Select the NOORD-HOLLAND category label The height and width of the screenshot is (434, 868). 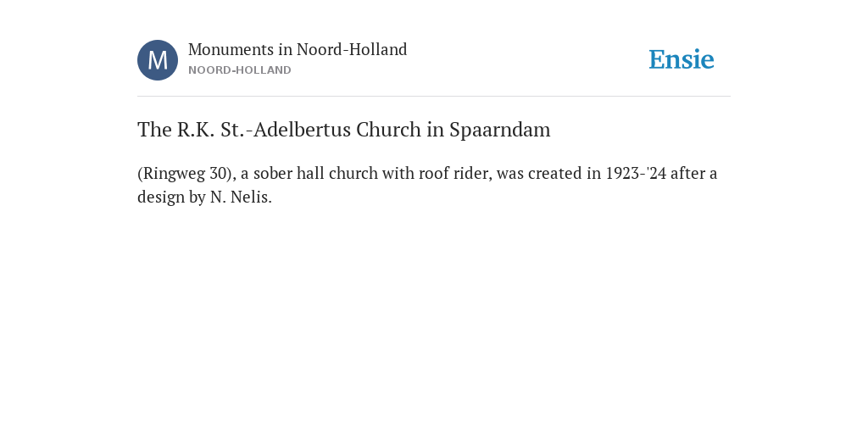click(240, 70)
